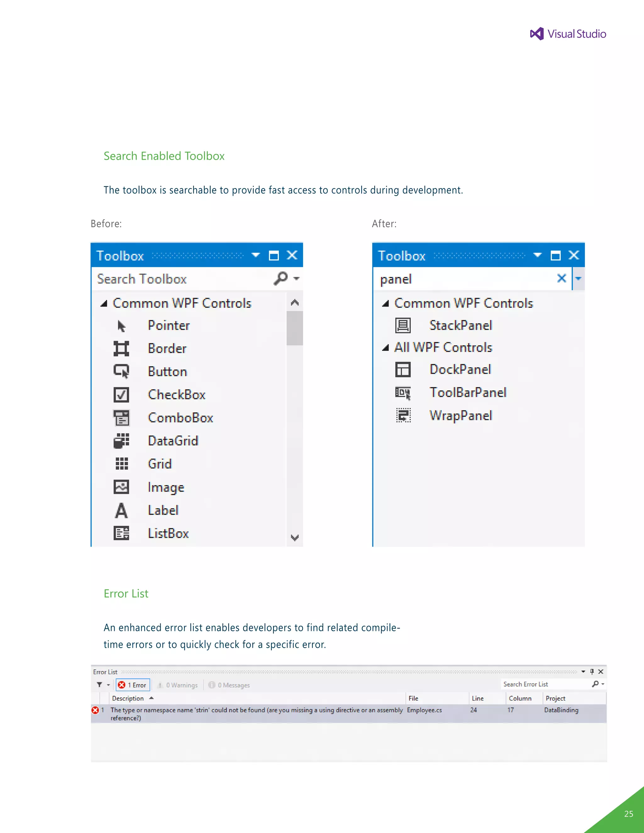Screen dimensions: 644x833
Task: Click the toolbox vertical scrollbar thumb
Action: [x=295, y=328]
